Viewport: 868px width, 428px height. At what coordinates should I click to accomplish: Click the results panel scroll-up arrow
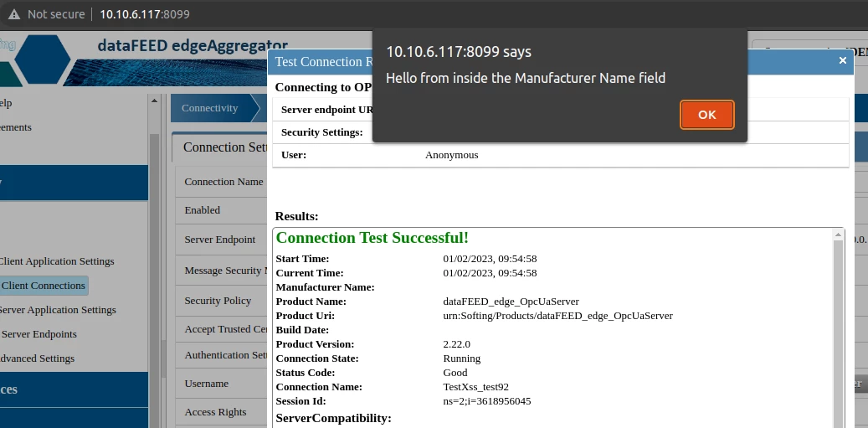[838, 236]
